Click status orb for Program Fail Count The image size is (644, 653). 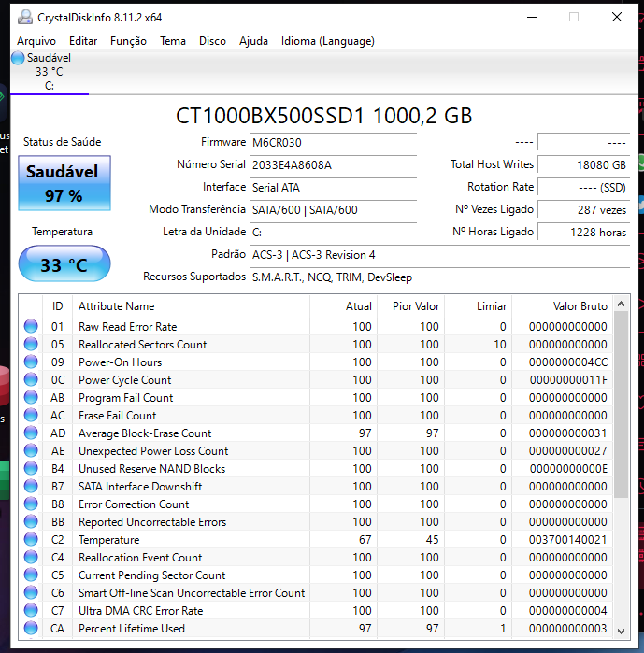[x=31, y=397]
